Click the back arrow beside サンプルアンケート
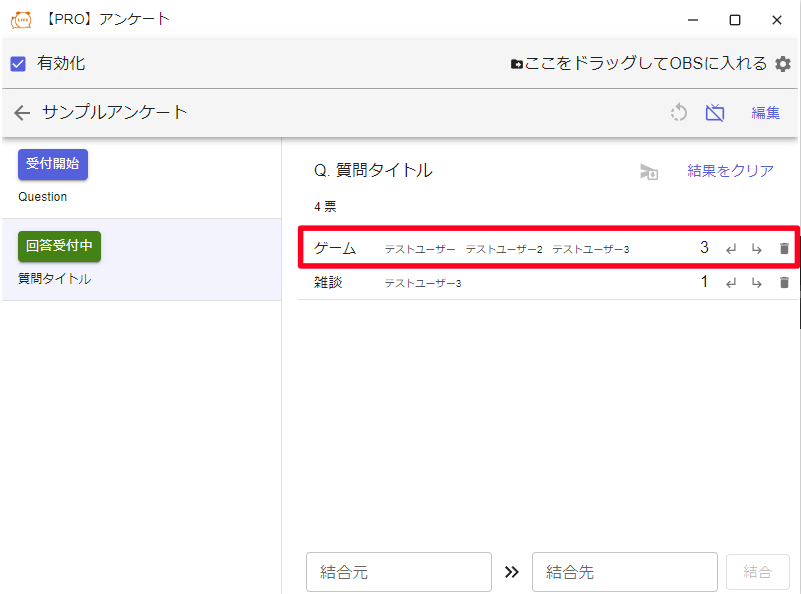This screenshot has height=594, width=801. point(22,113)
